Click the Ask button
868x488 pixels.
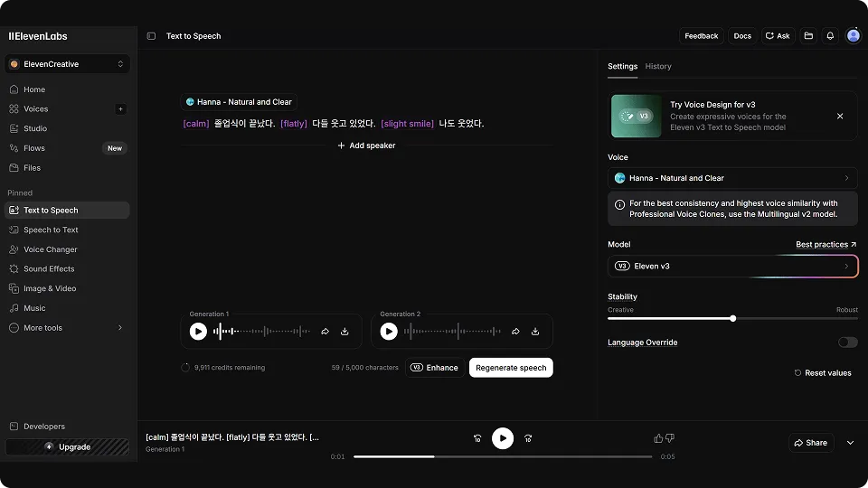click(x=778, y=36)
